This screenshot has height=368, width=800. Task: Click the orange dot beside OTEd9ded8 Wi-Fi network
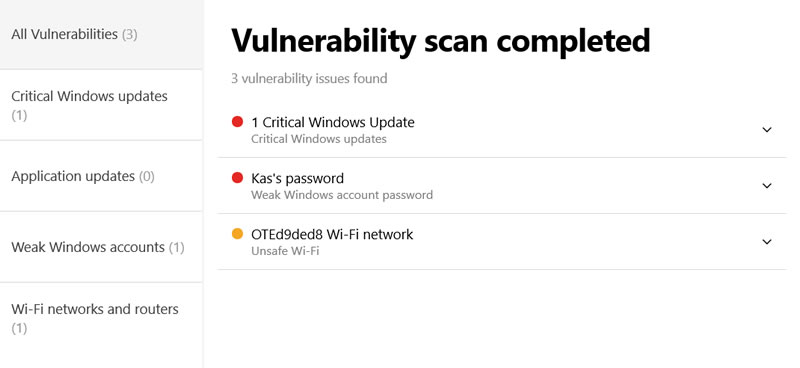(237, 234)
